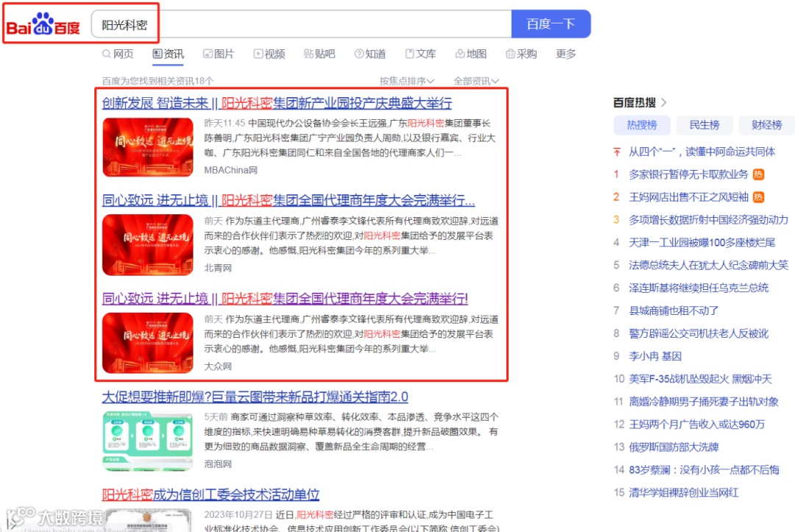Open the 知道 tab
The height and width of the screenshot is (532, 795).
point(370,54)
